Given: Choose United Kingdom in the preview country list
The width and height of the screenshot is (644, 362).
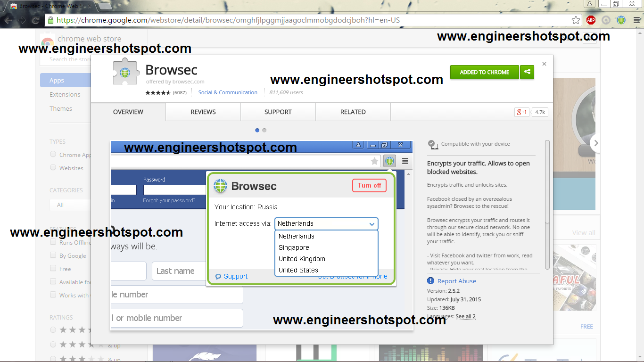Looking at the screenshot, I should pos(326,259).
